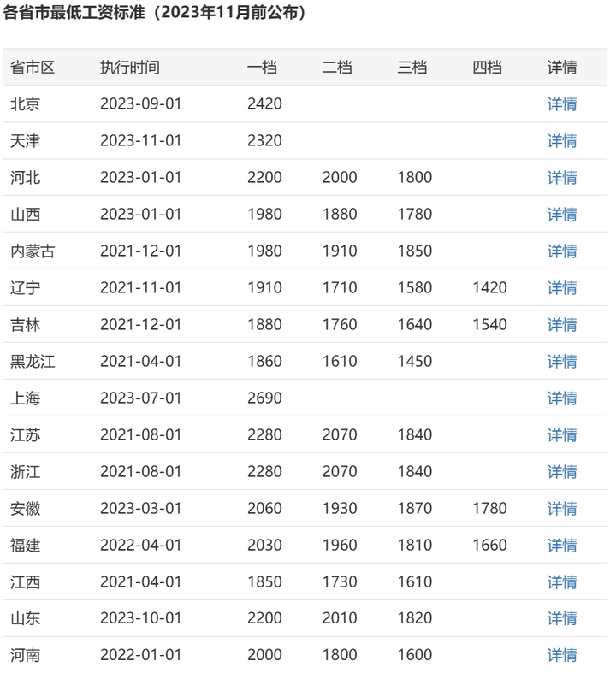
Task: Open the 详情 link for 安徽
Action: pyautogui.click(x=561, y=508)
